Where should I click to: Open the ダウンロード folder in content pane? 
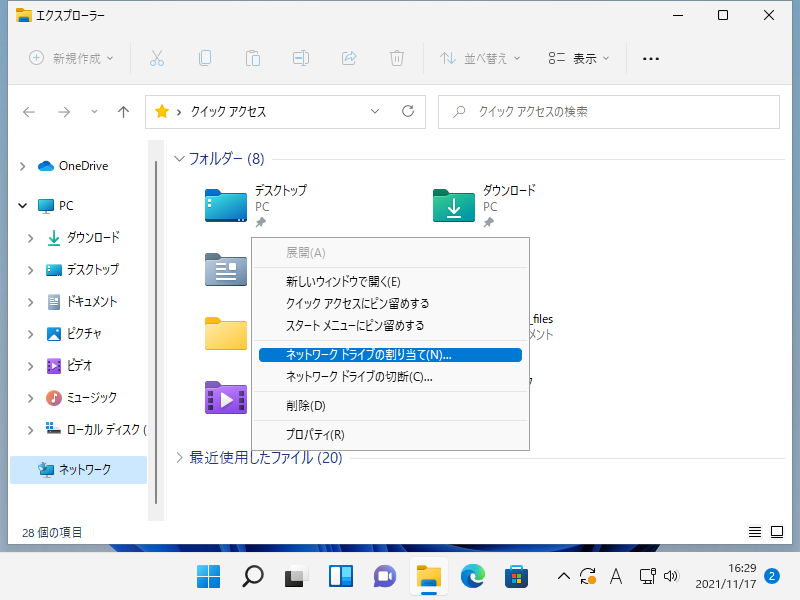click(454, 204)
